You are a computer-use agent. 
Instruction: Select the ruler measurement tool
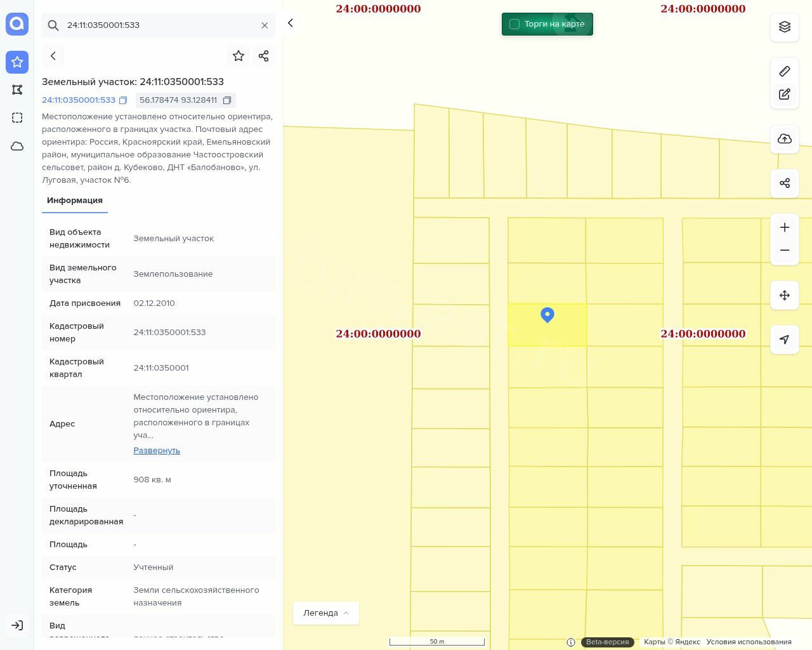pyautogui.click(x=784, y=71)
